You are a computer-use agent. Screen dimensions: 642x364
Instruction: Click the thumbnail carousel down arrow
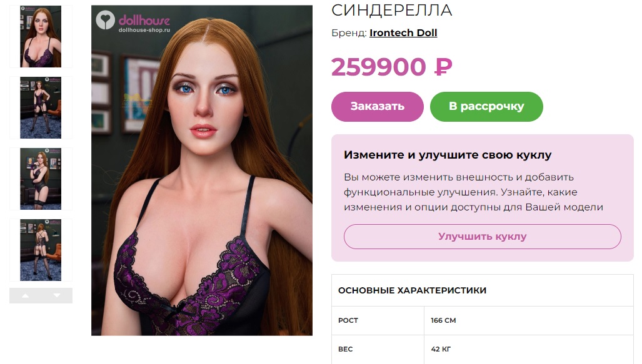point(57,296)
